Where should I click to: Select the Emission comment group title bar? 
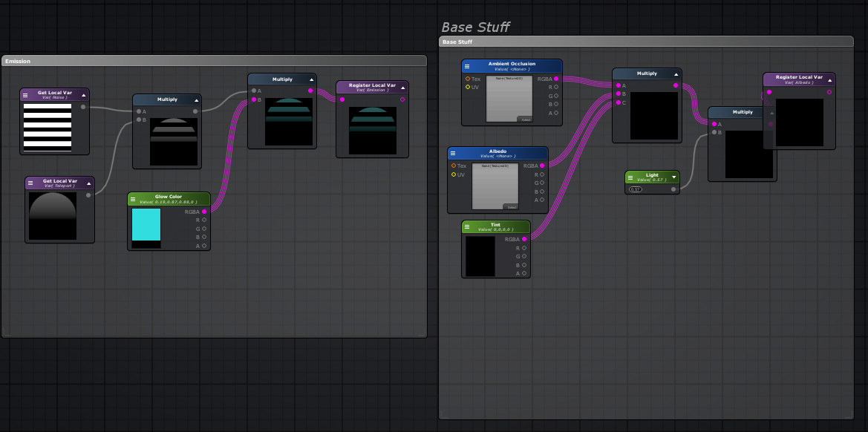tap(215, 61)
